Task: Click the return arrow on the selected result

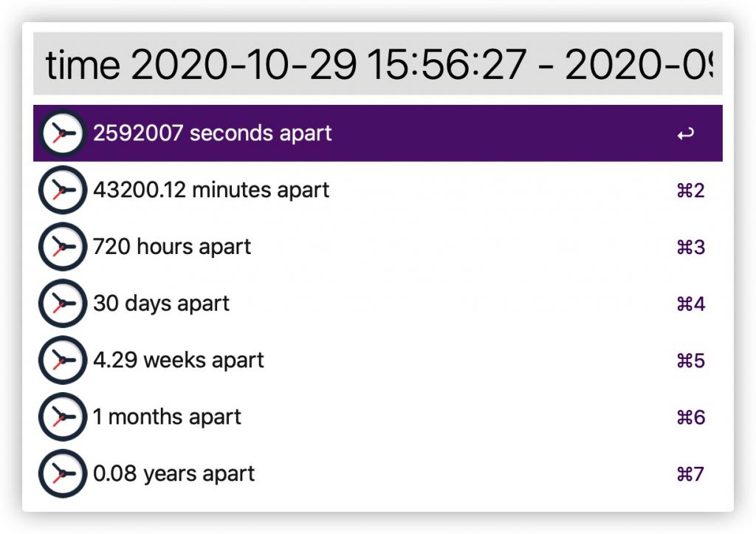Action: click(685, 134)
